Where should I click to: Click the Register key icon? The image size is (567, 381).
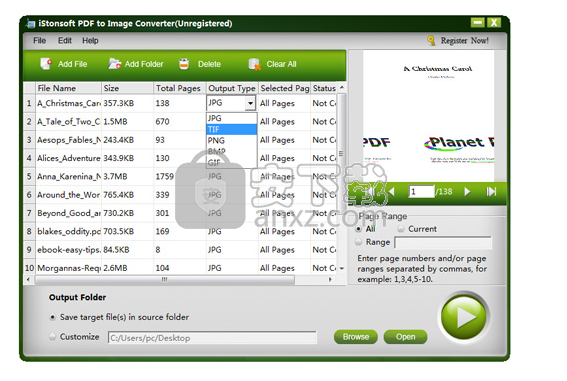431,40
